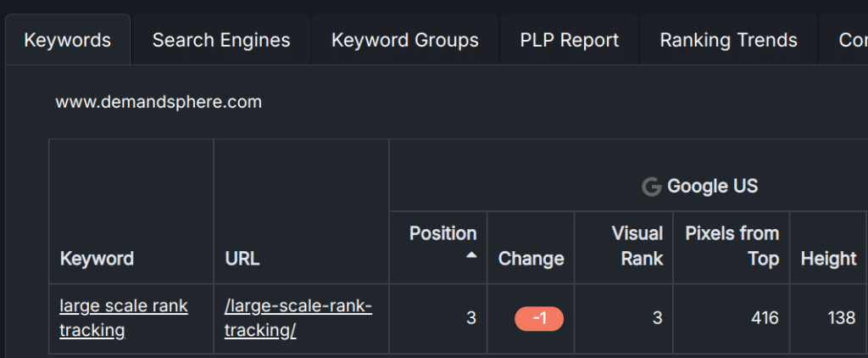Select the Keyword Groups tab
The height and width of the screenshot is (358, 868).
405,40
